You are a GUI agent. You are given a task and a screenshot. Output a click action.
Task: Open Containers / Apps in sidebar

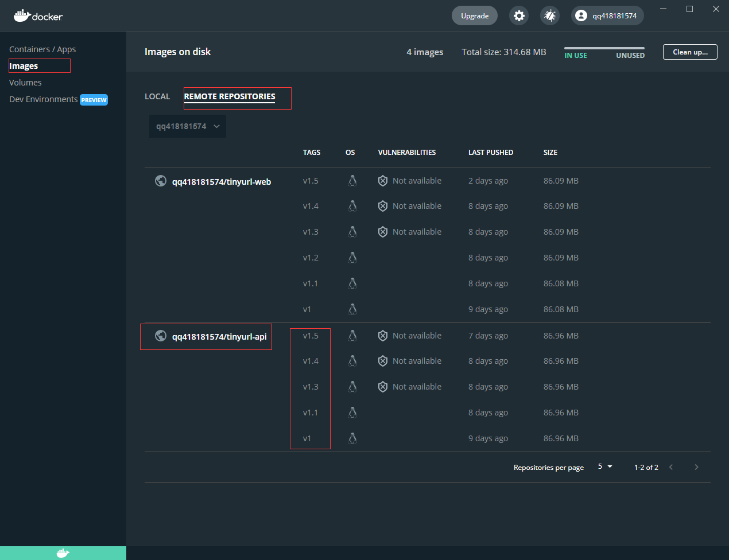[42, 49]
